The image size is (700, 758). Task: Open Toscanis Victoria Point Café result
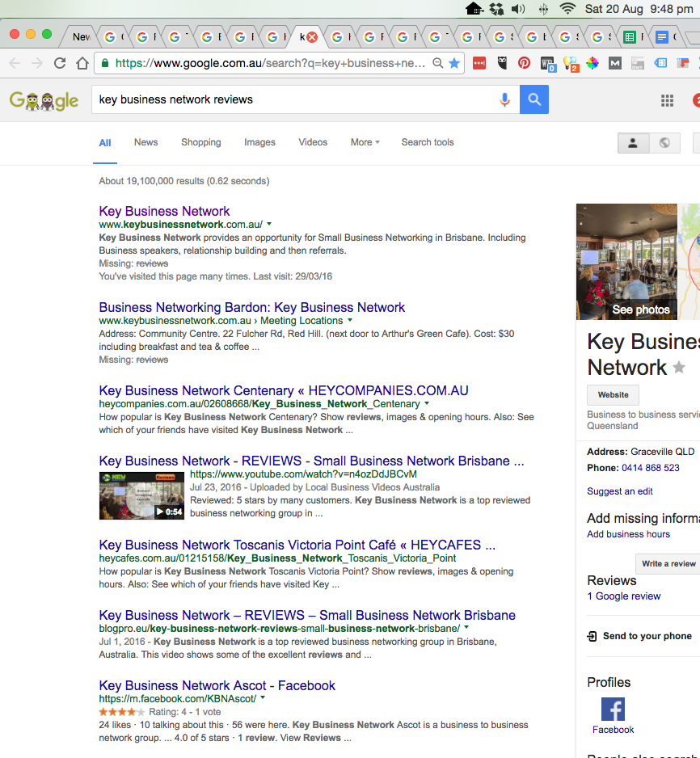pyautogui.click(x=297, y=545)
